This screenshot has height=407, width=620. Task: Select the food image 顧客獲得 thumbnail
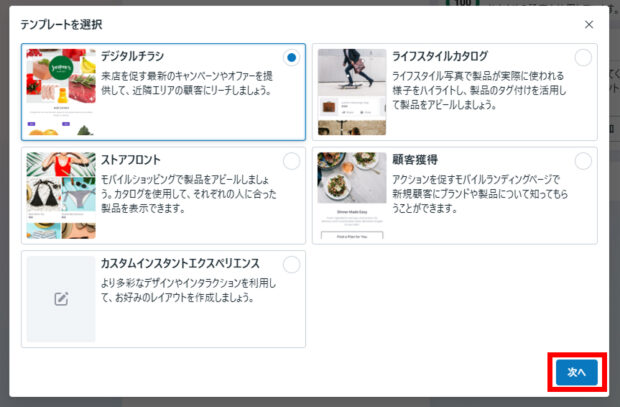click(352, 196)
